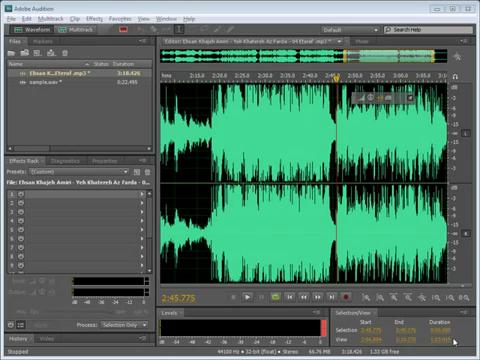Click Zoom In Amplitude icon
The width and height of the screenshot is (480, 360).
click(366, 297)
